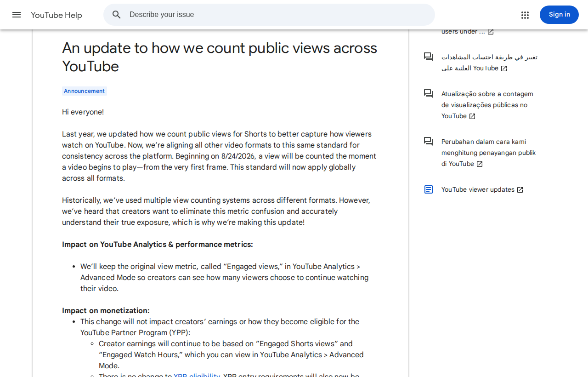Click external-link icon after viewer updates

pos(520,190)
